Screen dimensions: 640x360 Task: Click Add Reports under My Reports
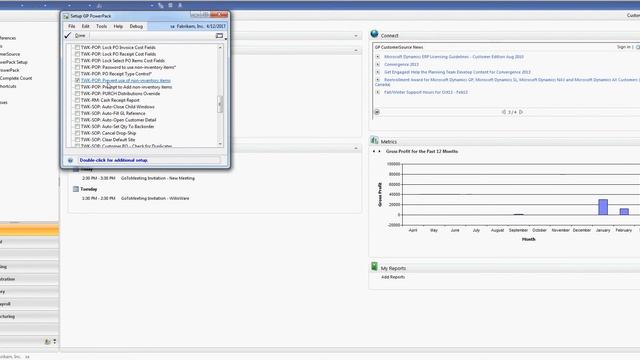click(x=393, y=277)
